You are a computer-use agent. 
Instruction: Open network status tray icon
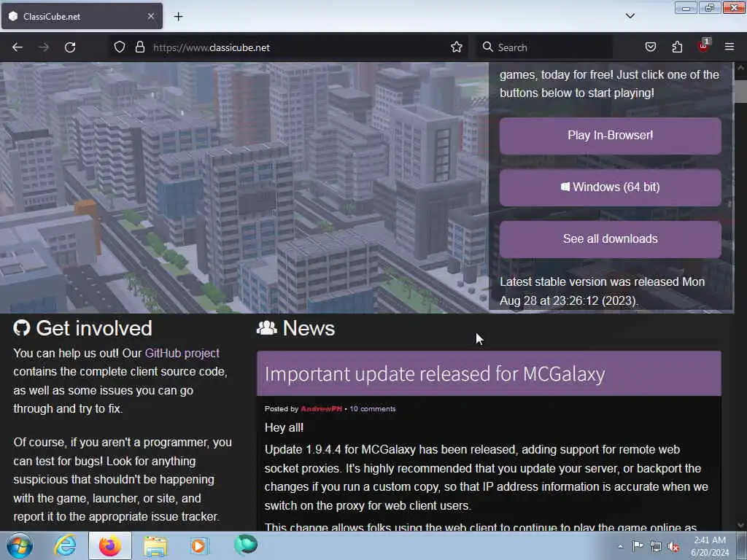pos(656,547)
